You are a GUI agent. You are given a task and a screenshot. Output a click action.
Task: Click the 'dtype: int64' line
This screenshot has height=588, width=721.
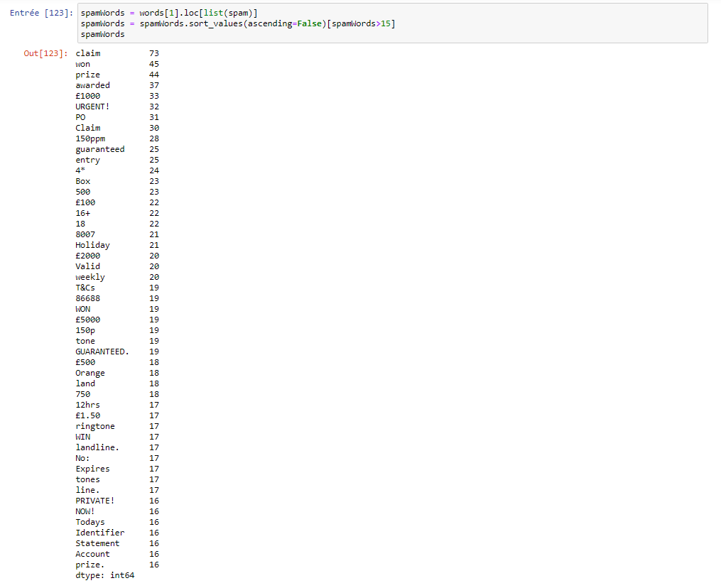(x=105, y=575)
